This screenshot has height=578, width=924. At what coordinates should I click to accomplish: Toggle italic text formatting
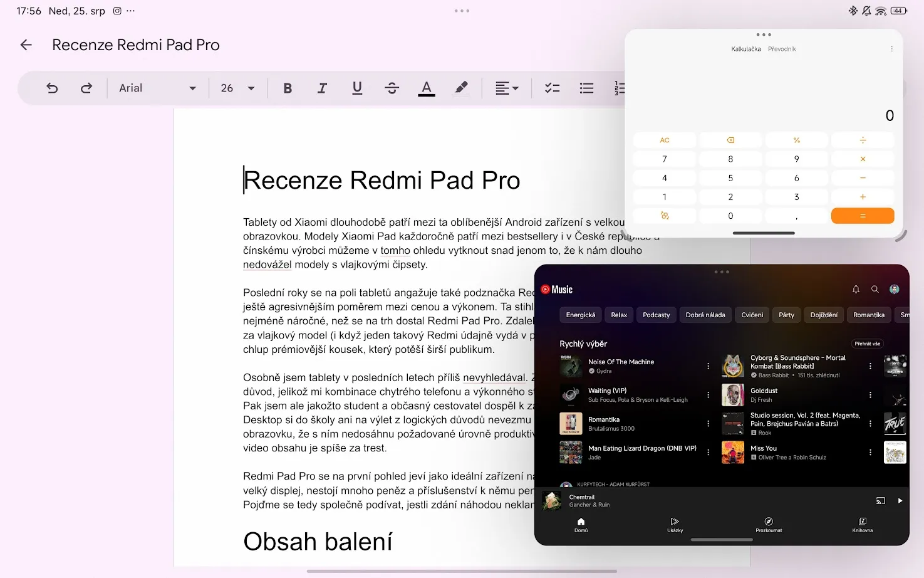point(322,88)
